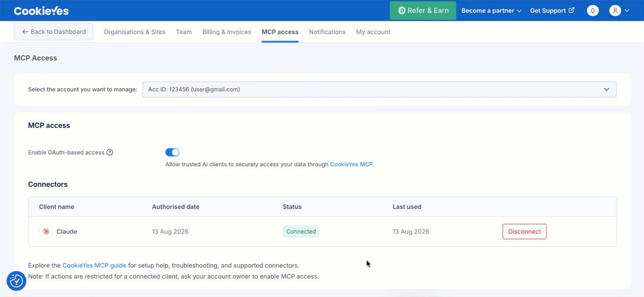Image resolution: width=644 pixels, height=297 pixels.
Task: Click the external link icon beside Get Support
Action: click(571, 10)
